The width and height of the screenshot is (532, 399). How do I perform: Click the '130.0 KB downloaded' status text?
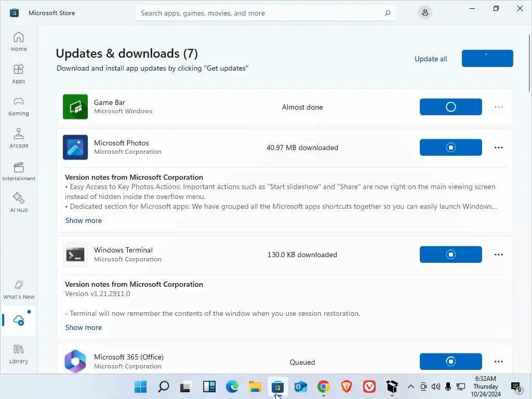pos(302,255)
